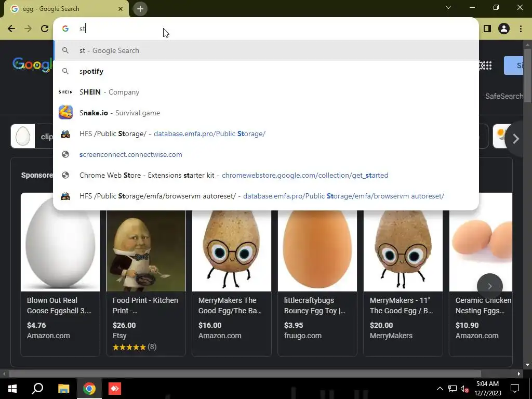The image size is (532, 399).
Task: Click the scroll right arrow of horizontal scrollbar
Action: (x=519, y=374)
